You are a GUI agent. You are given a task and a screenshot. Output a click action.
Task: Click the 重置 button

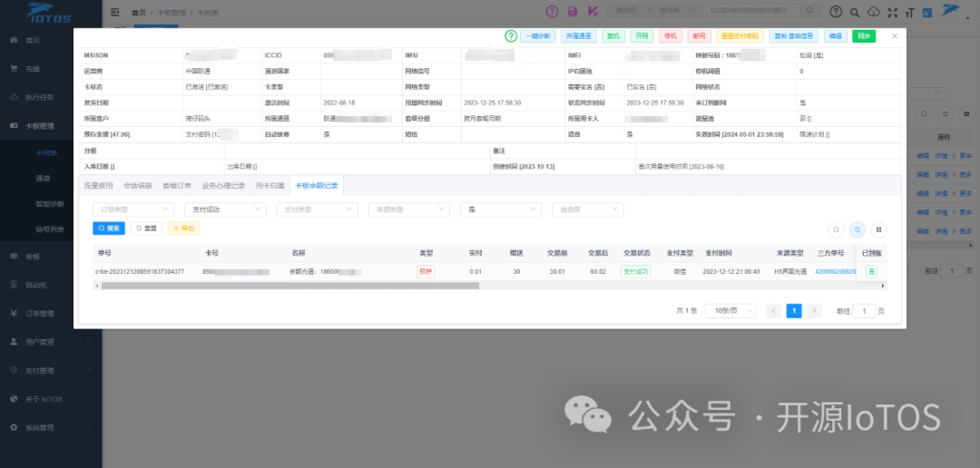pos(146,229)
